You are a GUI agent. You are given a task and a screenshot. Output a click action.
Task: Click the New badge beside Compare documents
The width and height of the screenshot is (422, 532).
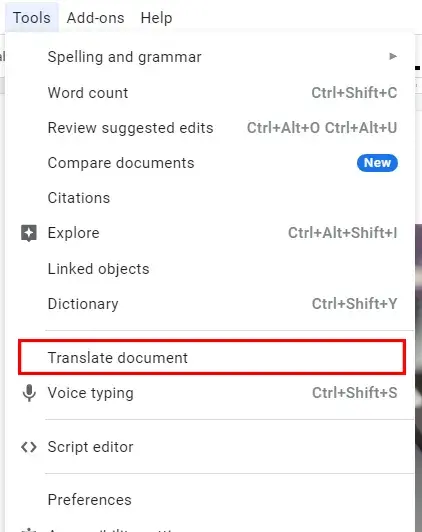coord(377,163)
